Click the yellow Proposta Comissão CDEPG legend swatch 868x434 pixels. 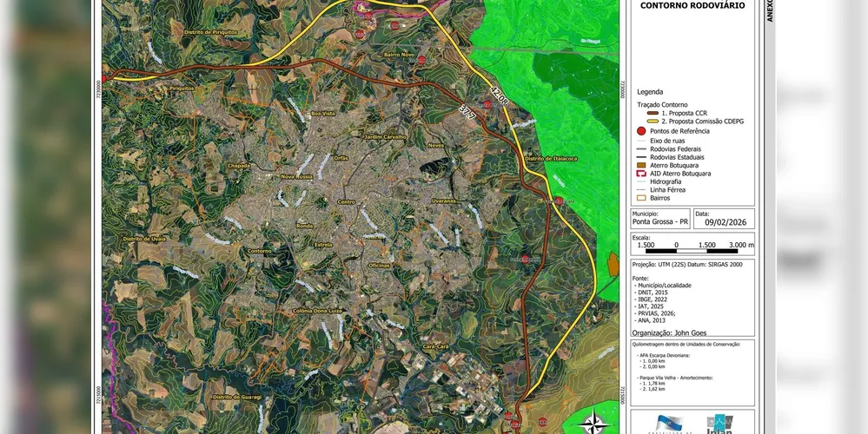pyautogui.click(x=653, y=121)
